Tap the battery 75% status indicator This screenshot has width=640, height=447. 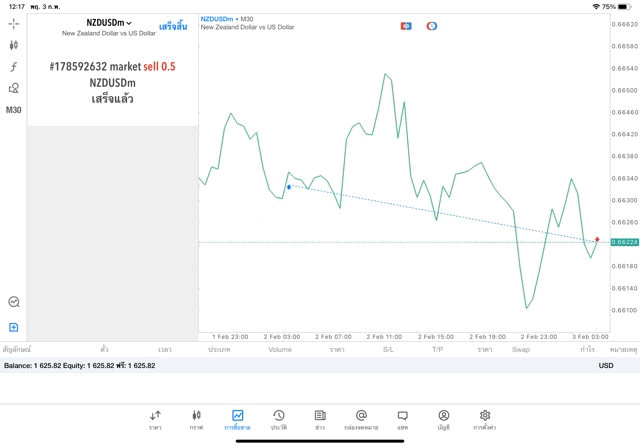[617, 7]
